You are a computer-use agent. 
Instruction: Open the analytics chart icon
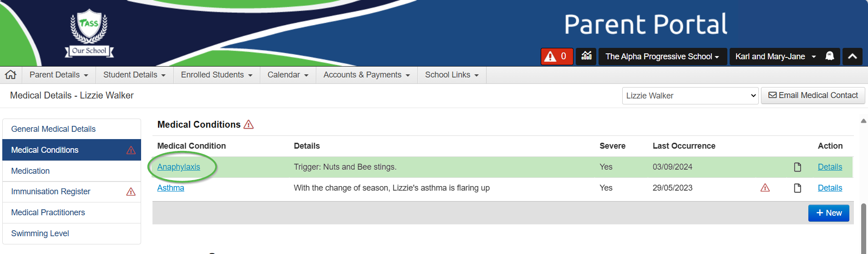coord(586,56)
